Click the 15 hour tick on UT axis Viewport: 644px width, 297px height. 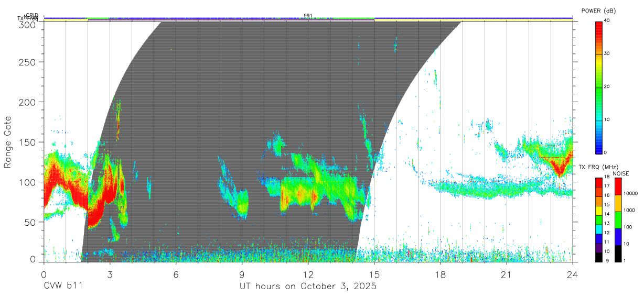tap(374, 274)
